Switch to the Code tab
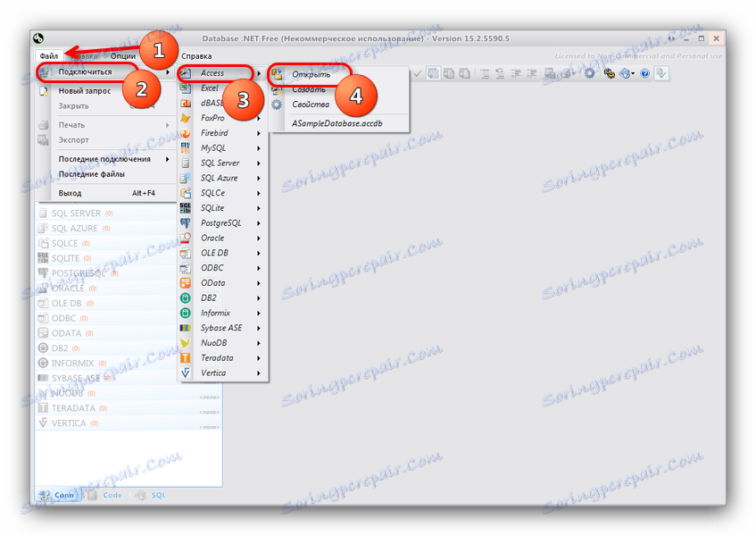The image size is (756, 536). (x=105, y=495)
